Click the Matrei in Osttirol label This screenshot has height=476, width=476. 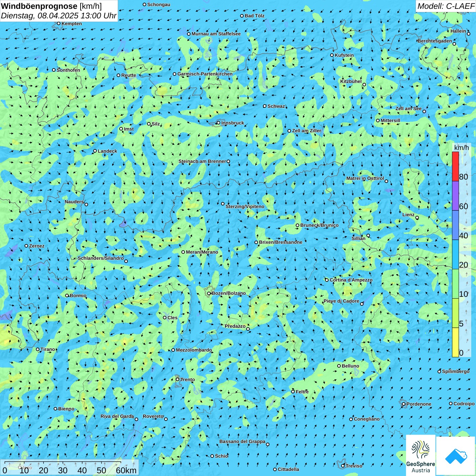tap(365, 178)
